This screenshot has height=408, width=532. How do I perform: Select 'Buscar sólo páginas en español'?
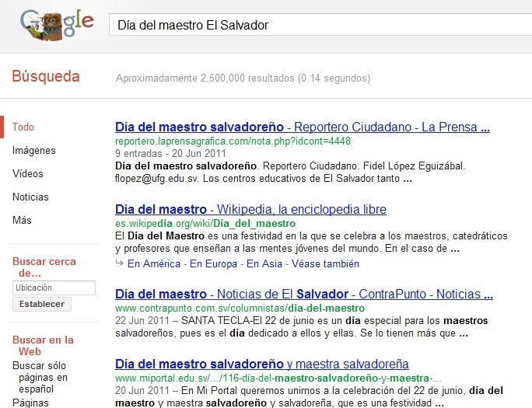pyautogui.click(x=40, y=377)
